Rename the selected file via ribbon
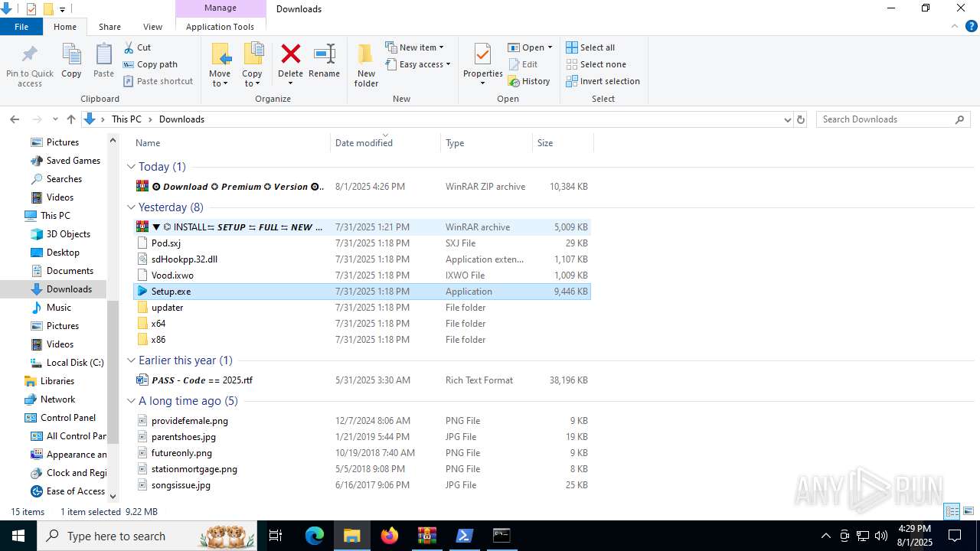Viewport: 980px width, 551px height. [x=324, y=61]
